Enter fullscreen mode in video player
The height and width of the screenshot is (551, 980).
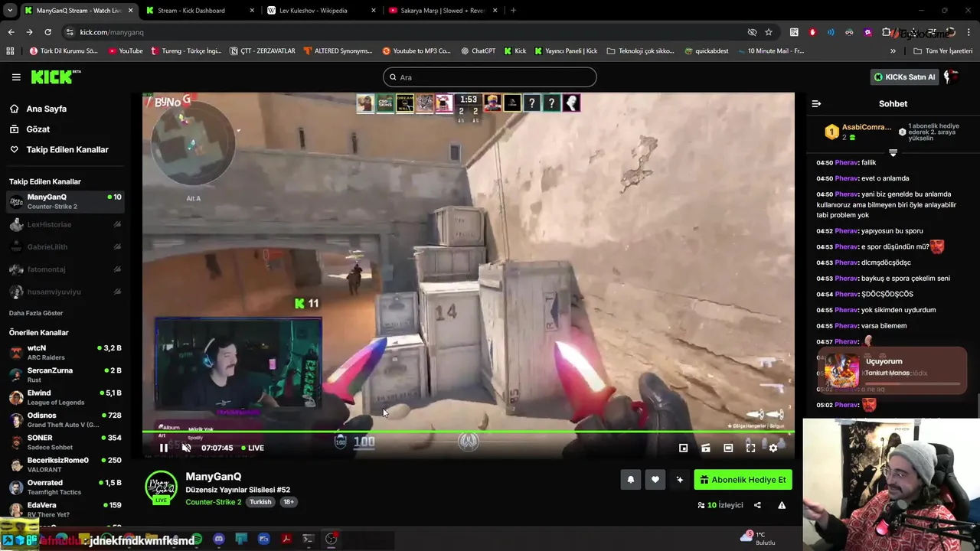[x=750, y=448]
